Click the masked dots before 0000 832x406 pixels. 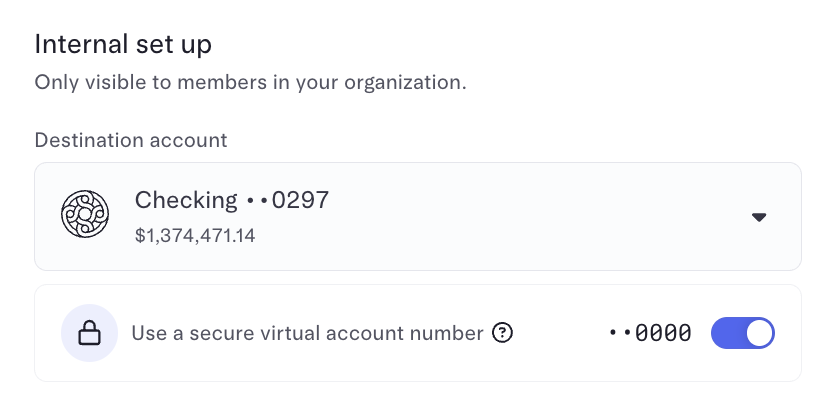pos(619,333)
